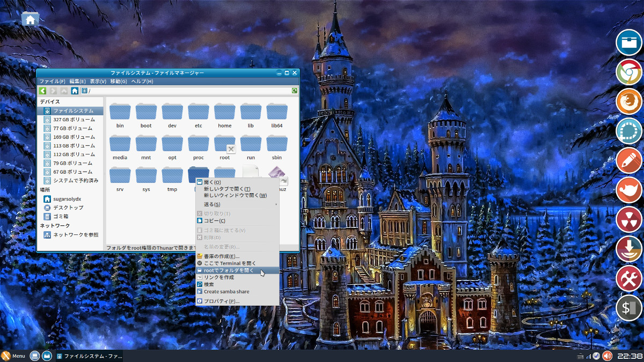The height and width of the screenshot is (362, 644).
Task: Launch Chrome browser from the dock
Action: pos(629,72)
